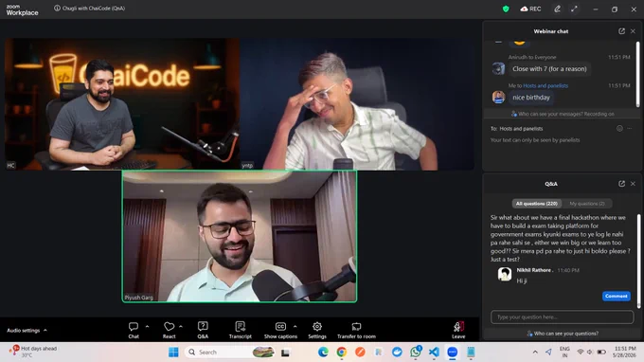Click the REC cloud recording indicator
Image resolution: width=644 pixels, height=362 pixels.
coord(530,9)
